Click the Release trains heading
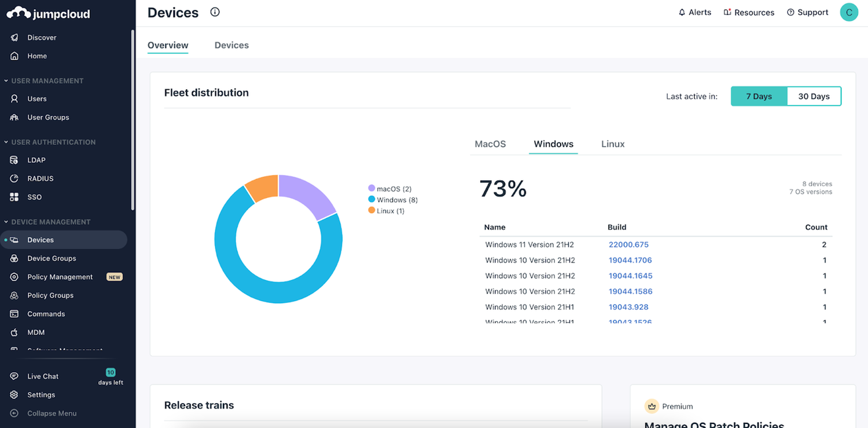This screenshot has height=428, width=868. (199, 405)
